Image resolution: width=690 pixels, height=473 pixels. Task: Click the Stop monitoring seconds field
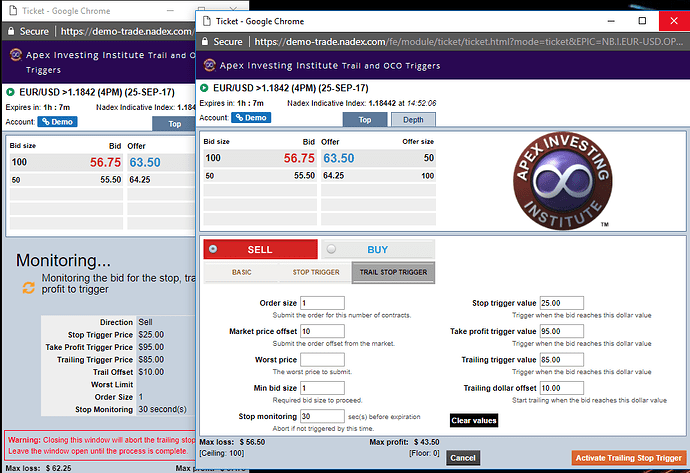pyautogui.click(x=322, y=416)
